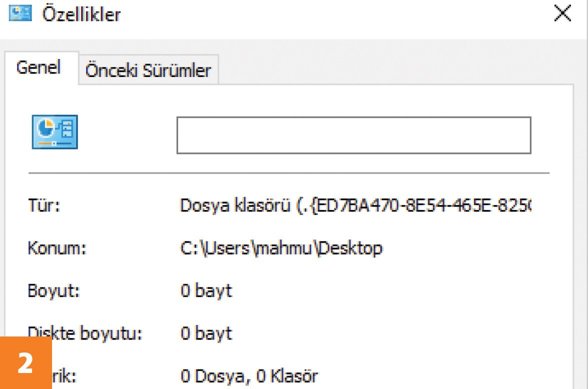Click the Diskte boyutu 0 bayt value
Image resolution: width=588 pixels, height=389 pixels.
pos(206,333)
